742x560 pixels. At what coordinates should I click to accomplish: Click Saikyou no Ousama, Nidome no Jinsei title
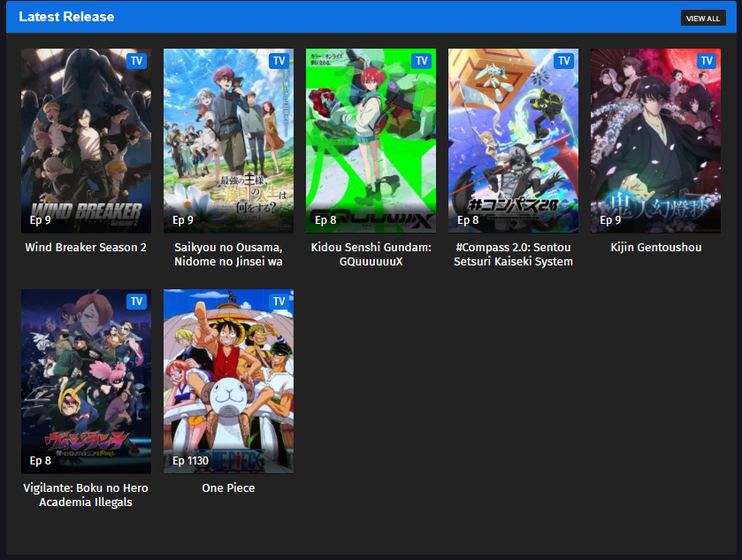[x=228, y=255]
